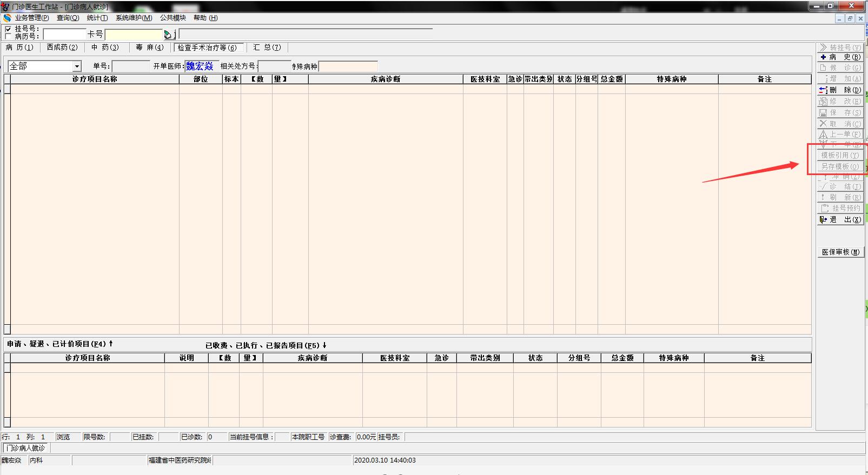Click upper grid 带出类别 column header
Image resolution: width=868 pixels, height=475 pixels.
pyautogui.click(x=539, y=79)
